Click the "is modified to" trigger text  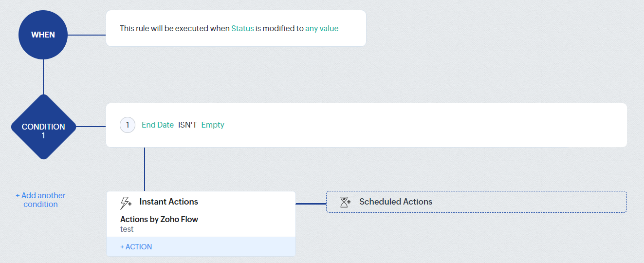[279, 28]
